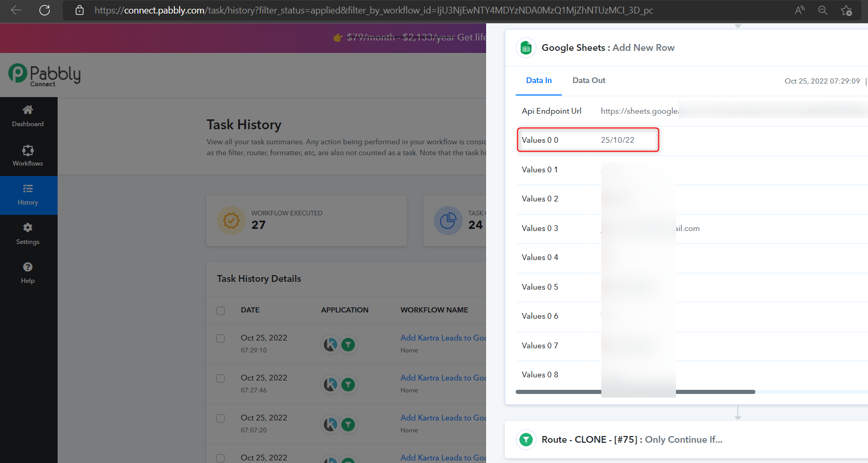This screenshot has width=868, height=463.
Task: Check the box for the 07:27:46 task
Action: click(221, 378)
